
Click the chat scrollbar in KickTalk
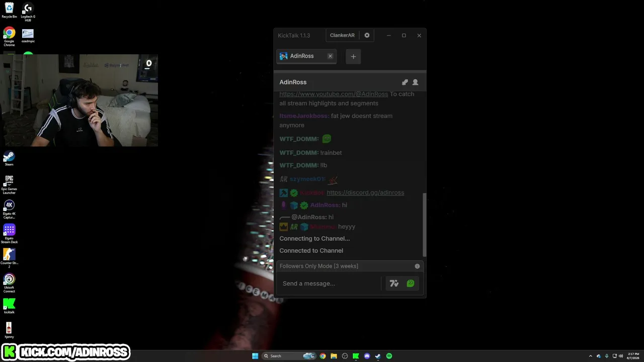pyautogui.click(x=425, y=225)
